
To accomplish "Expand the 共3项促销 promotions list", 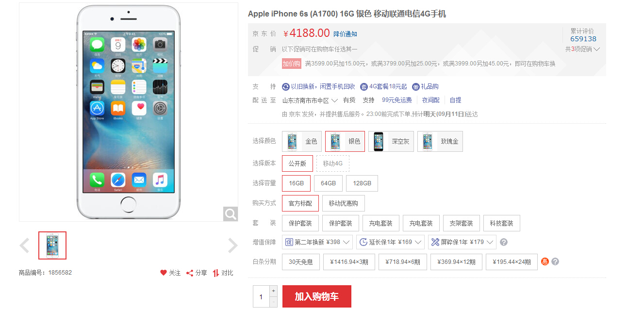I will (x=582, y=49).
